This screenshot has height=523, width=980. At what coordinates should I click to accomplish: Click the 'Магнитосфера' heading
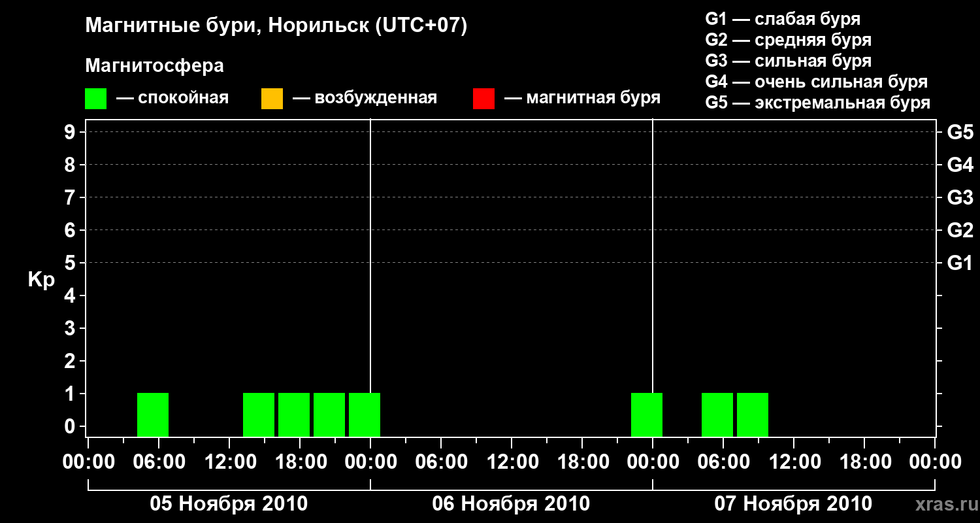[x=154, y=66]
